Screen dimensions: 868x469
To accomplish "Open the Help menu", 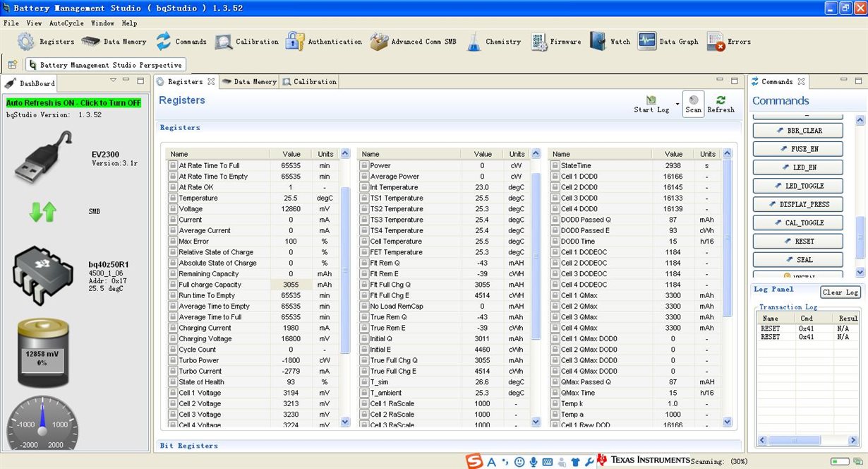I will point(129,23).
